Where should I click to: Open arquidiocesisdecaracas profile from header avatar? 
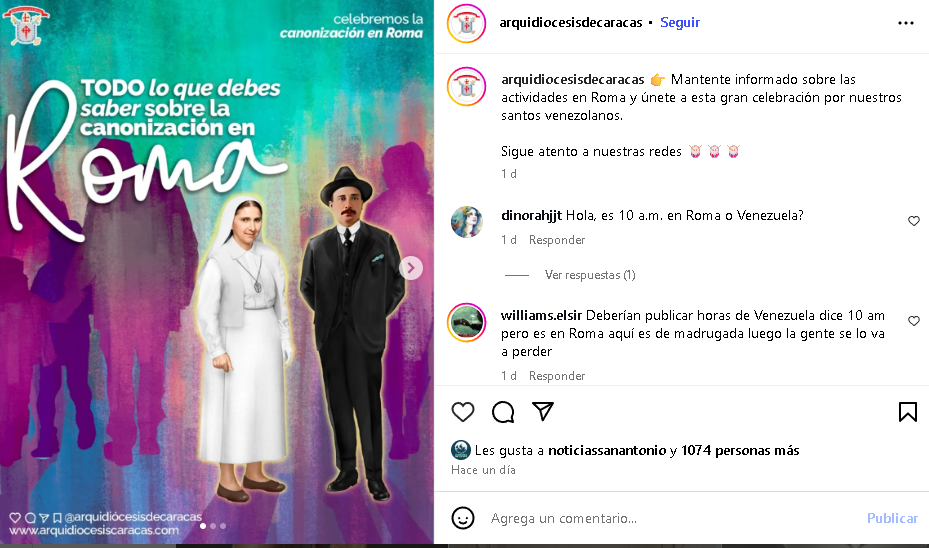pos(466,24)
